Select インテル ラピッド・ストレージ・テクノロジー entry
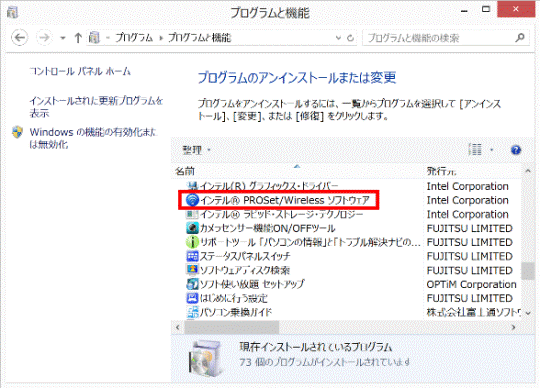The height and width of the screenshot is (388, 540). 281,214
